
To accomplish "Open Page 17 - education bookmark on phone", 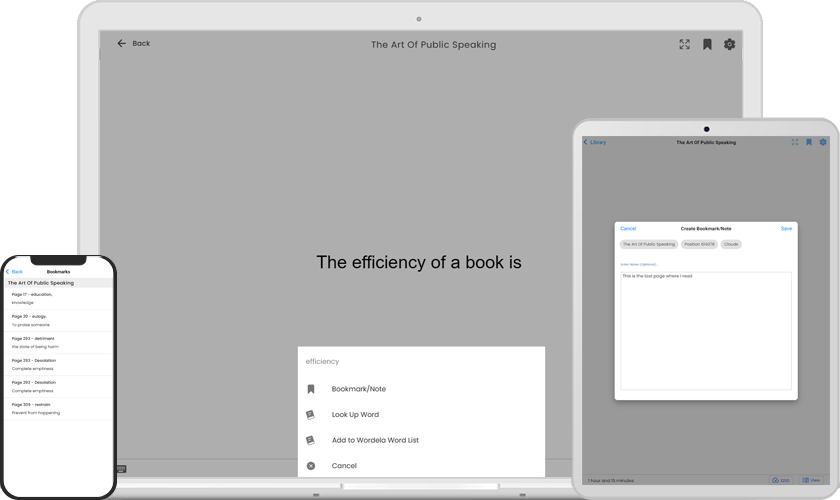I will [x=59, y=298].
